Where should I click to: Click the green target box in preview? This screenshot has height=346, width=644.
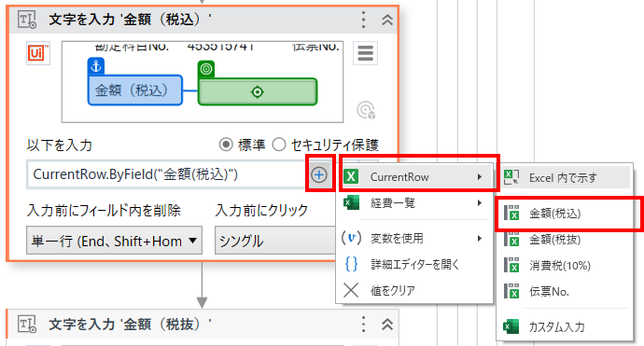(258, 91)
